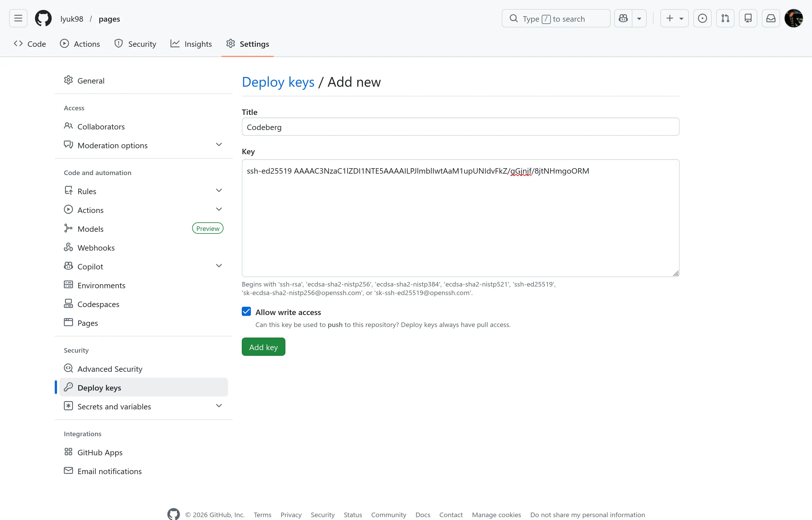Click the GitHub home logo
Viewport: 812px width, 520px height.
pos(43,18)
